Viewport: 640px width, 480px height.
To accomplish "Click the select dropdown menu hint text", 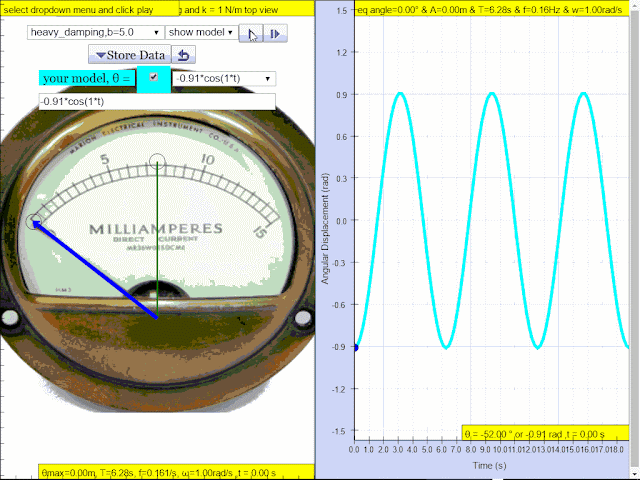I will pyautogui.click(x=79, y=10).
